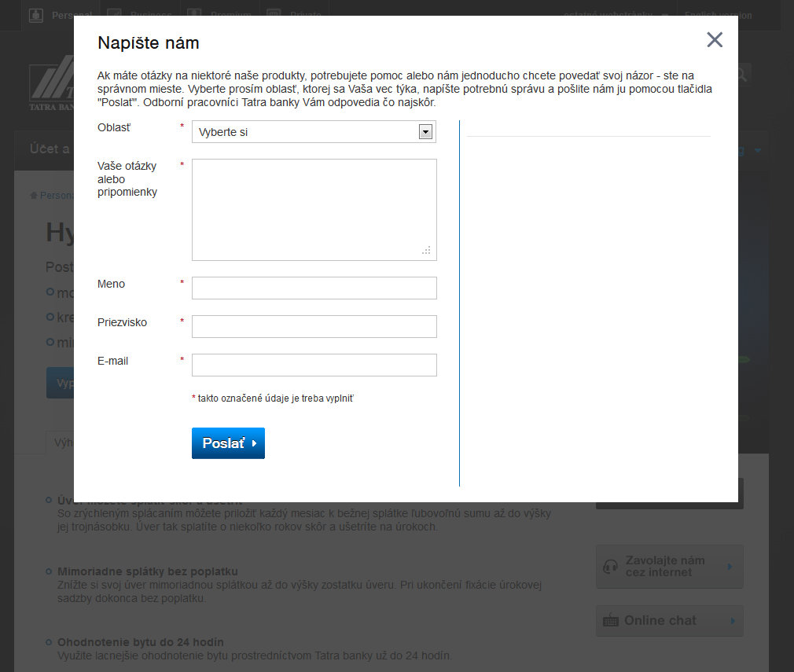Click the search magnifier icon
The height and width of the screenshot is (672, 794).
click(741, 75)
